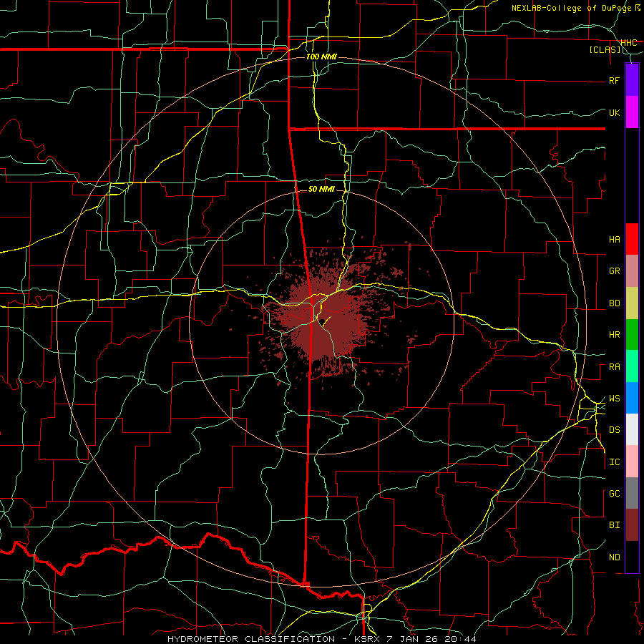Click the IC legend label

coord(614,462)
